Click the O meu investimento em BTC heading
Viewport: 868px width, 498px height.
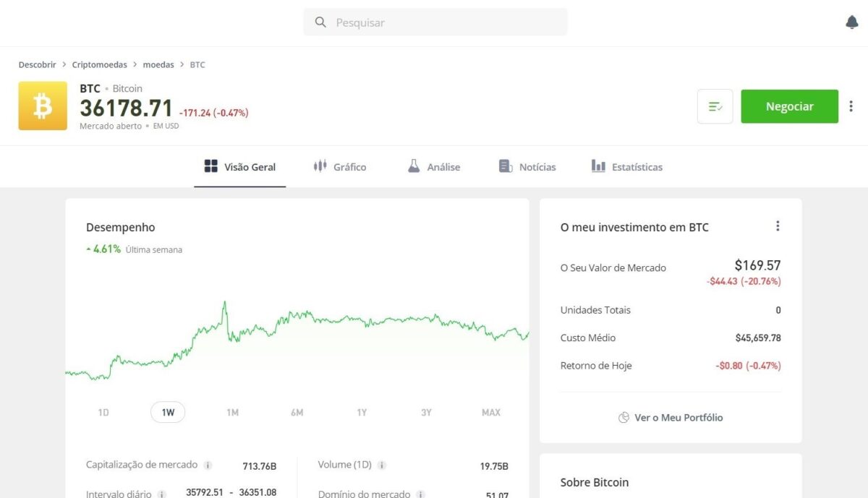click(634, 228)
